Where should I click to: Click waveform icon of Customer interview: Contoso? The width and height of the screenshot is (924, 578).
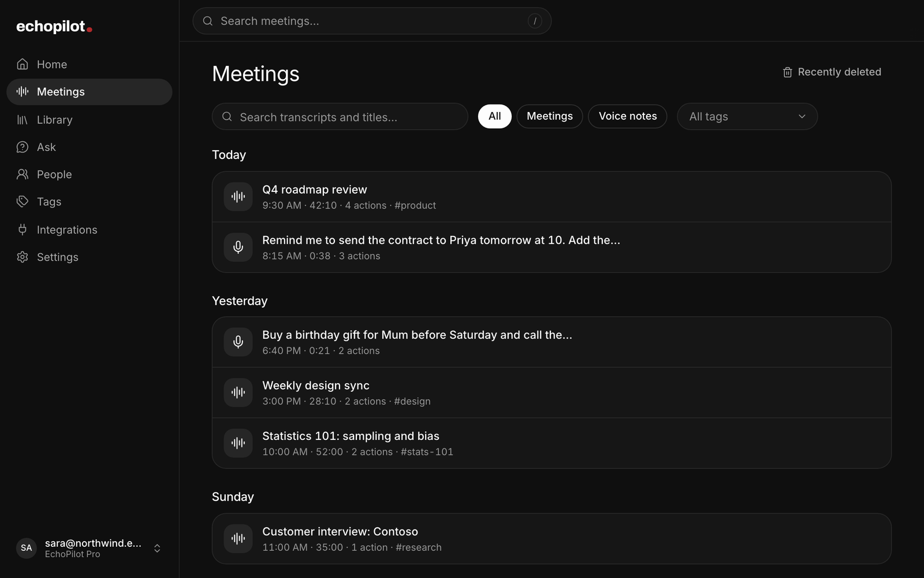pos(238,539)
